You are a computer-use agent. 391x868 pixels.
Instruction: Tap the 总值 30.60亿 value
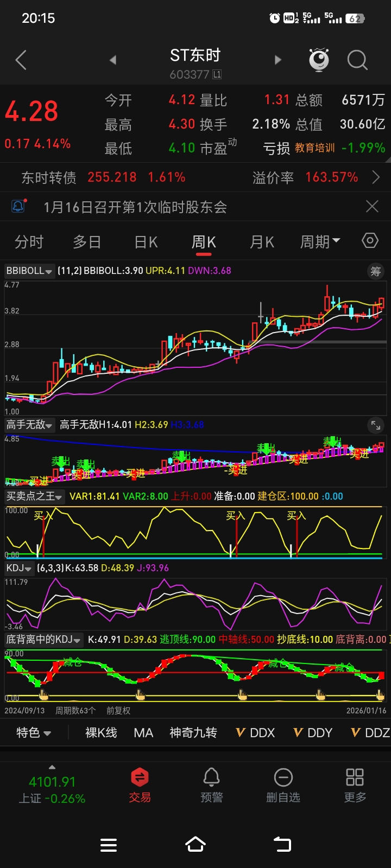click(363, 124)
